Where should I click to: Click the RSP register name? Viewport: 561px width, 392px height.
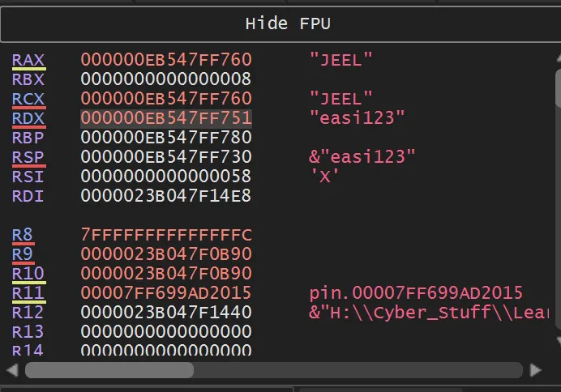click(x=28, y=157)
